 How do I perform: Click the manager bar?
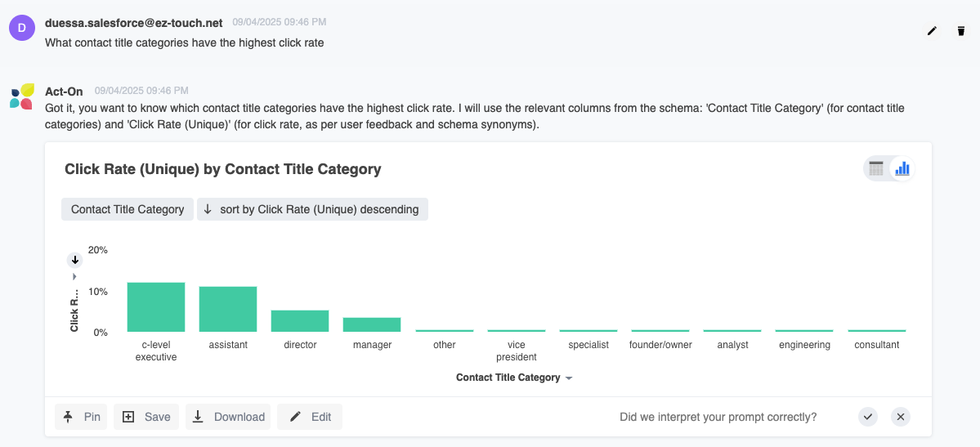[x=372, y=324]
